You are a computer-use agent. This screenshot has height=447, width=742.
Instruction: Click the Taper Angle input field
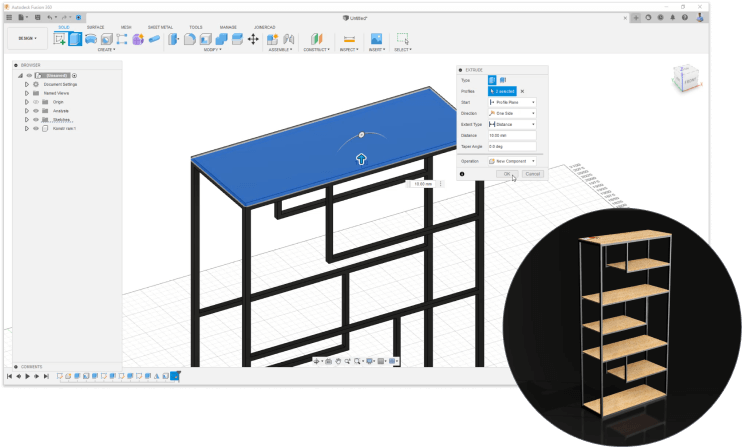coord(512,147)
